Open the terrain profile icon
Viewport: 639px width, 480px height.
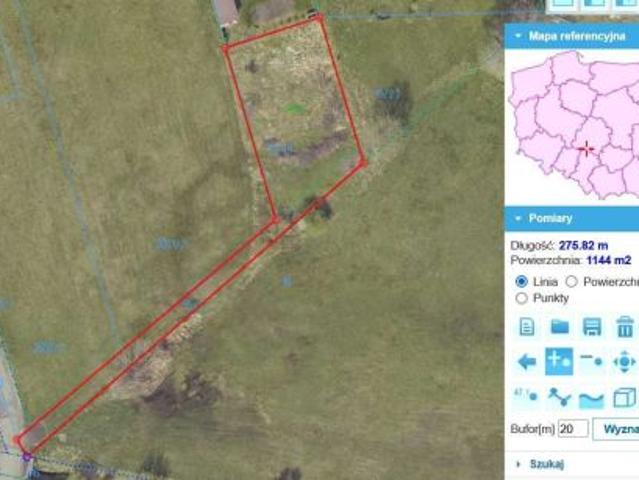click(591, 400)
